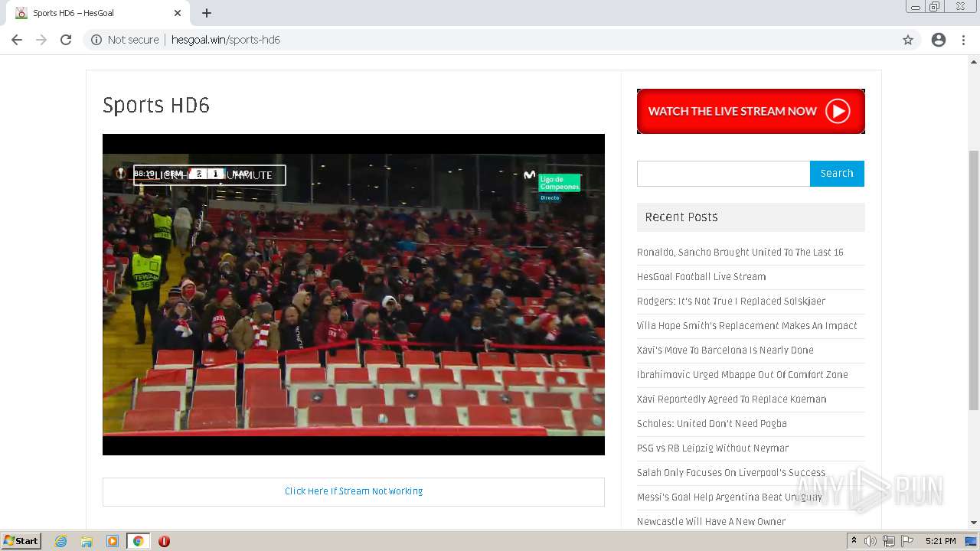Open the volume control in tray
Viewport: 980px width, 551px height.
tap(871, 541)
